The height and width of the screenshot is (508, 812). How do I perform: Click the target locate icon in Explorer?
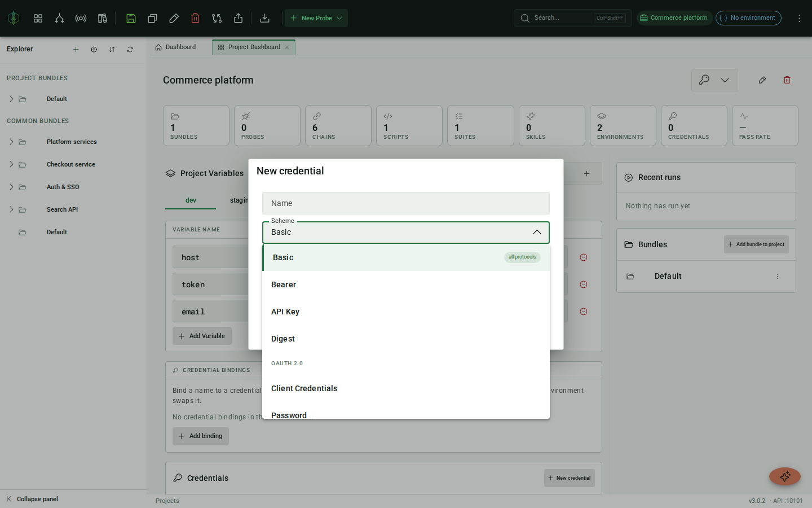click(94, 49)
